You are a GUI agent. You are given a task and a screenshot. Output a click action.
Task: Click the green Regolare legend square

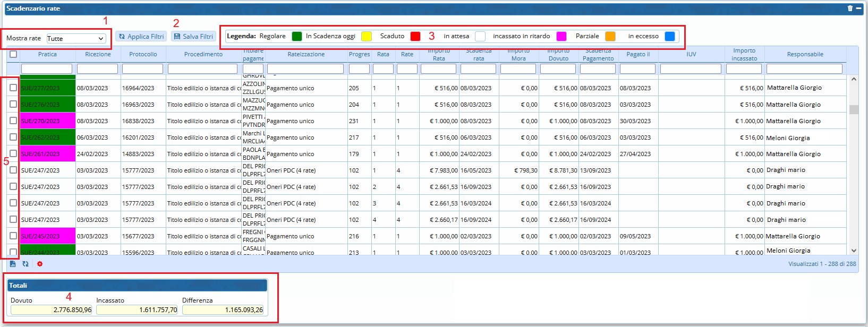tap(297, 36)
